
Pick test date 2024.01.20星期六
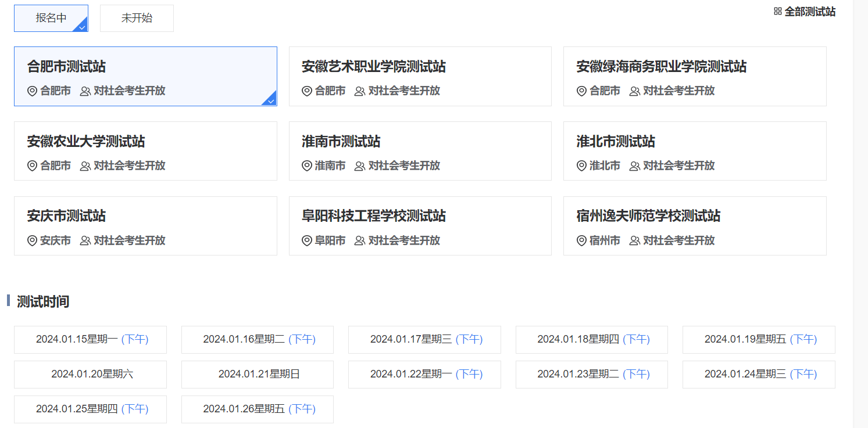90,375
